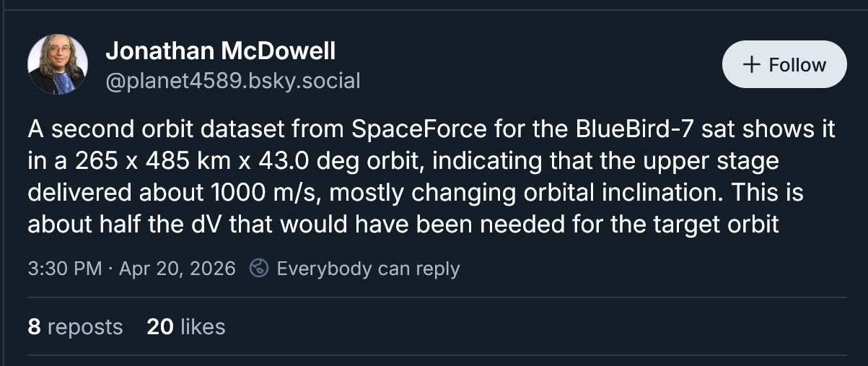Open Jonathan McDowell's avatar photo
This screenshot has height=366, width=868.
(58, 64)
